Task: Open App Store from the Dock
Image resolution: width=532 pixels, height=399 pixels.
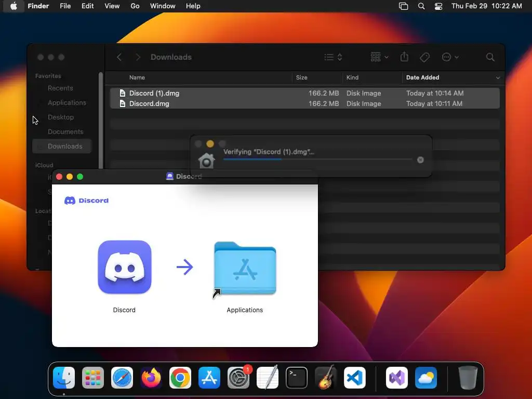Action: [209, 378]
